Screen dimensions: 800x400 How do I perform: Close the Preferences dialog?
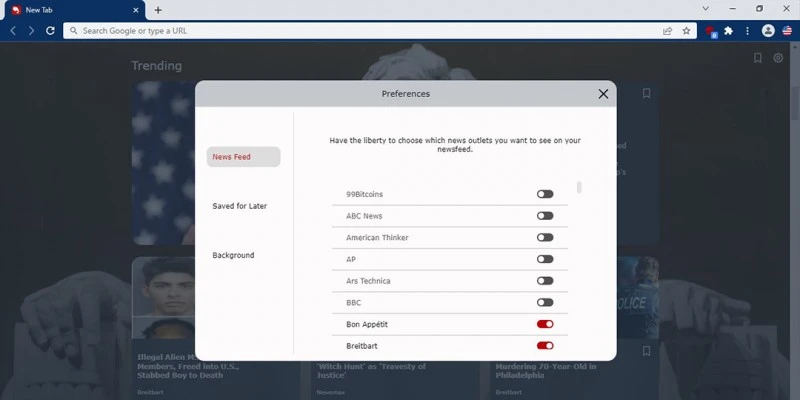coord(603,94)
